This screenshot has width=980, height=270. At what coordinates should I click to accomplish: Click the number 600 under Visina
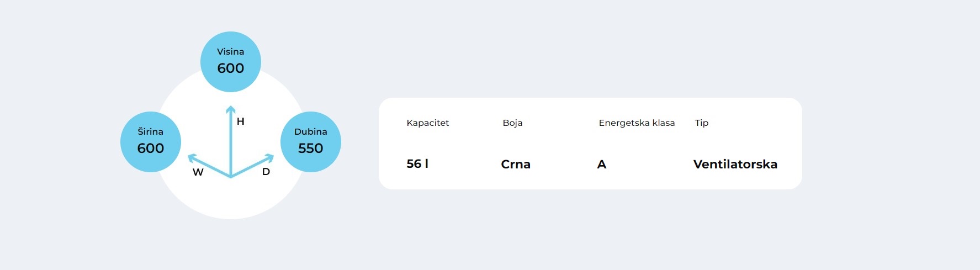point(231,68)
